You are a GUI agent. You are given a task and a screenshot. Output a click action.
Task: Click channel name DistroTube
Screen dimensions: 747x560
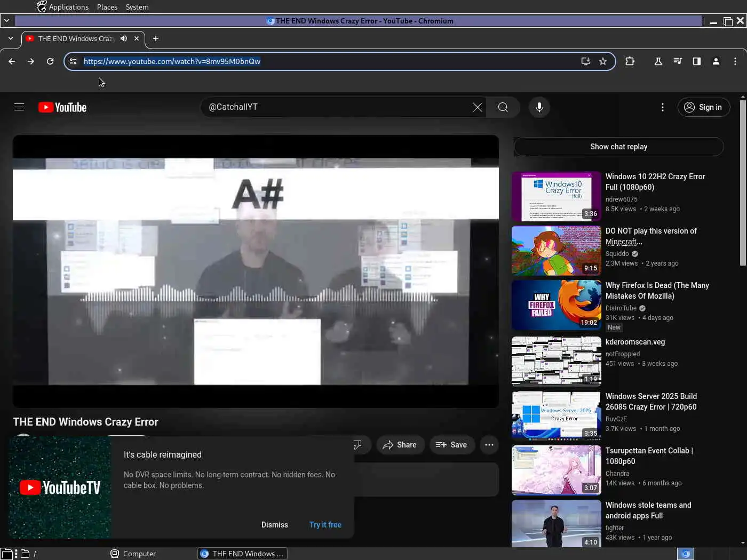(621, 308)
